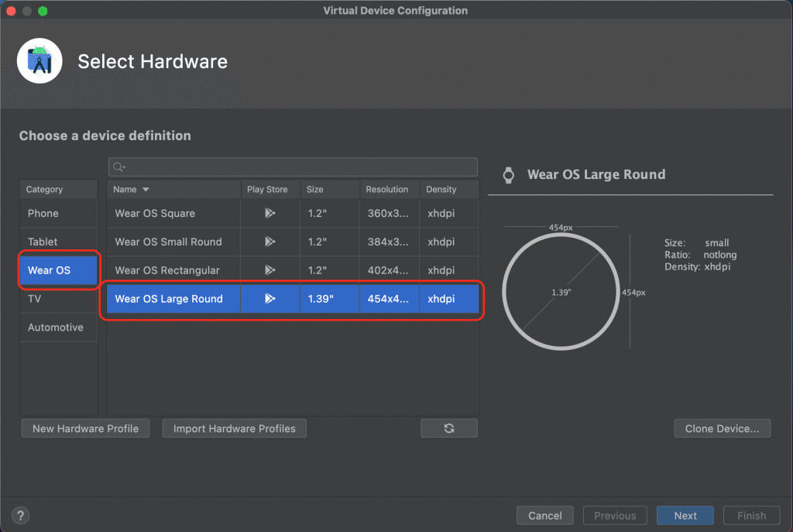793x532 pixels.
Task: Click the New Hardware Profile button
Action: coord(85,428)
